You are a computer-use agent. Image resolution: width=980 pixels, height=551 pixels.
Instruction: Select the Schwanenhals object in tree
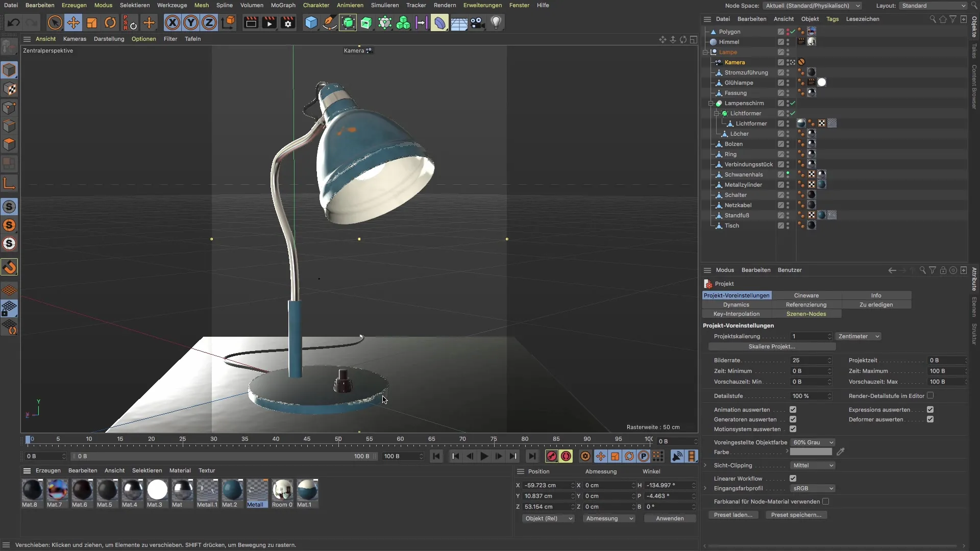[744, 174]
